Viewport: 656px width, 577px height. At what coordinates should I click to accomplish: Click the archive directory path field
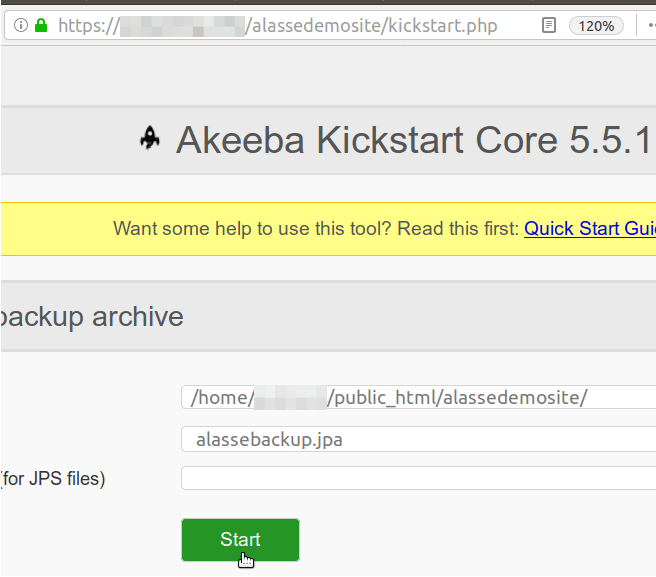[418, 397]
